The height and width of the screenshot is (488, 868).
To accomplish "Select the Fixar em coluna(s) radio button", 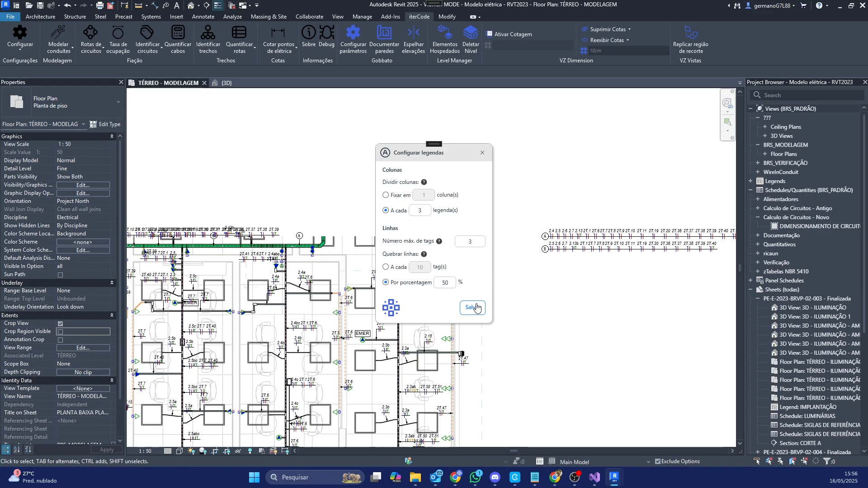I will click(x=386, y=195).
